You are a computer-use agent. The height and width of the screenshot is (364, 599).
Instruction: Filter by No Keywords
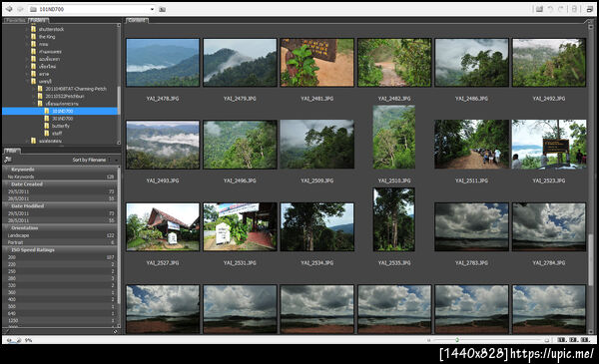[x=61, y=177]
